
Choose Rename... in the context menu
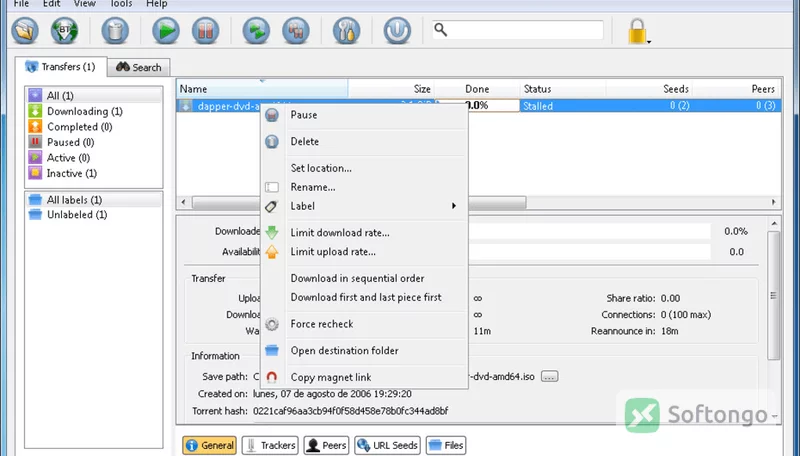click(x=364, y=187)
